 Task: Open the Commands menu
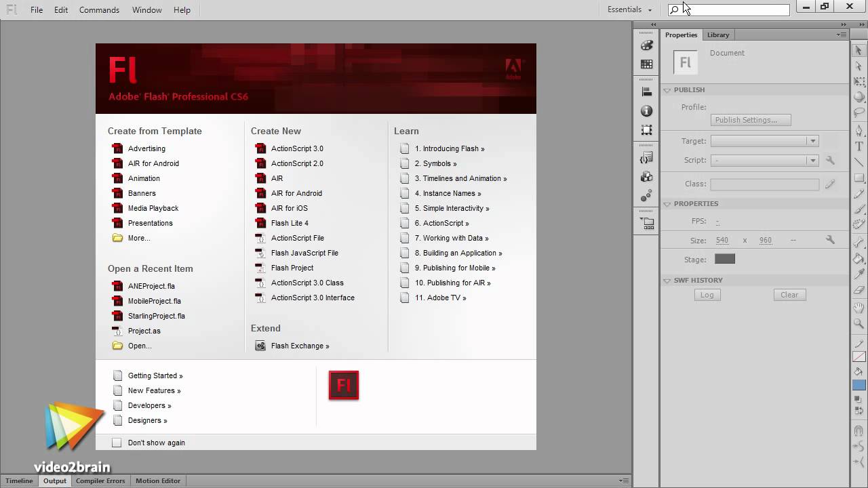click(99, 10)
